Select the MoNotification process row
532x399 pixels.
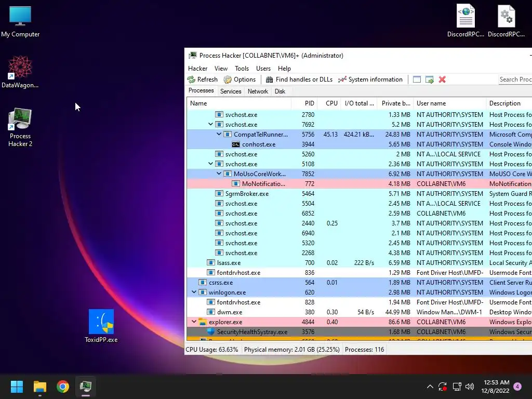(360, 183)
